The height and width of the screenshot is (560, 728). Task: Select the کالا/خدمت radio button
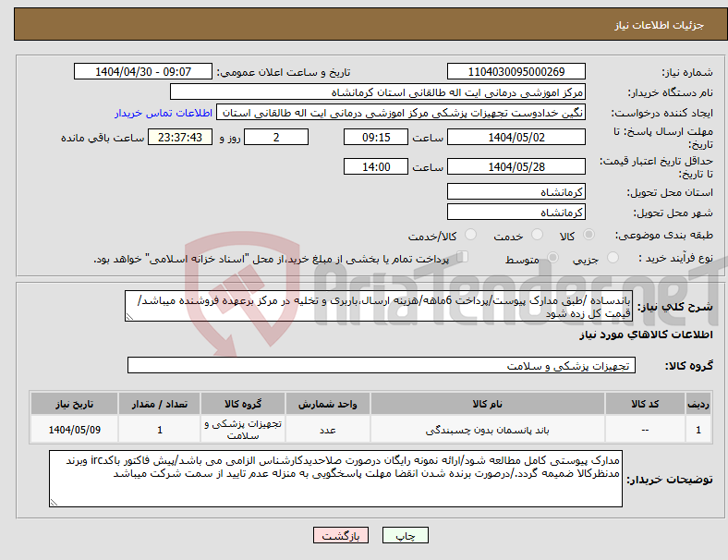click(x=471, y=235)
